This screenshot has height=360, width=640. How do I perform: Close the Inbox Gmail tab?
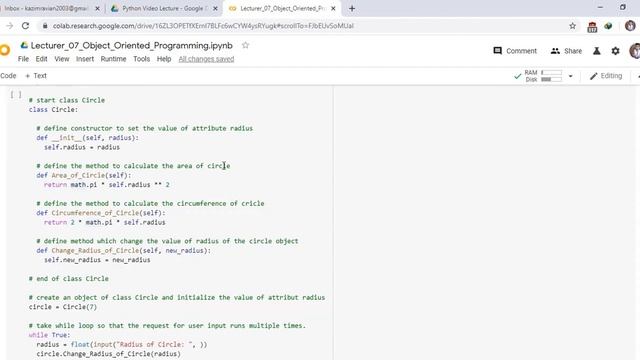coord(97,8)
